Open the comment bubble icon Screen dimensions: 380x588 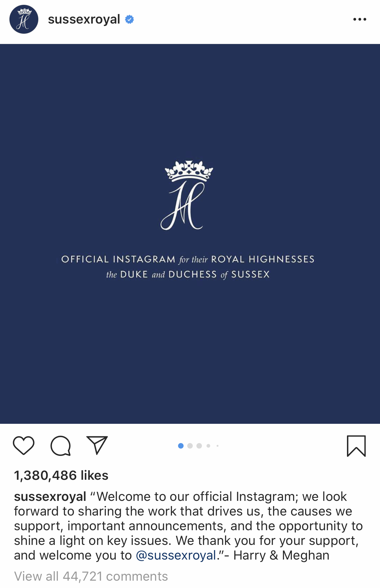tap(61, 446)
